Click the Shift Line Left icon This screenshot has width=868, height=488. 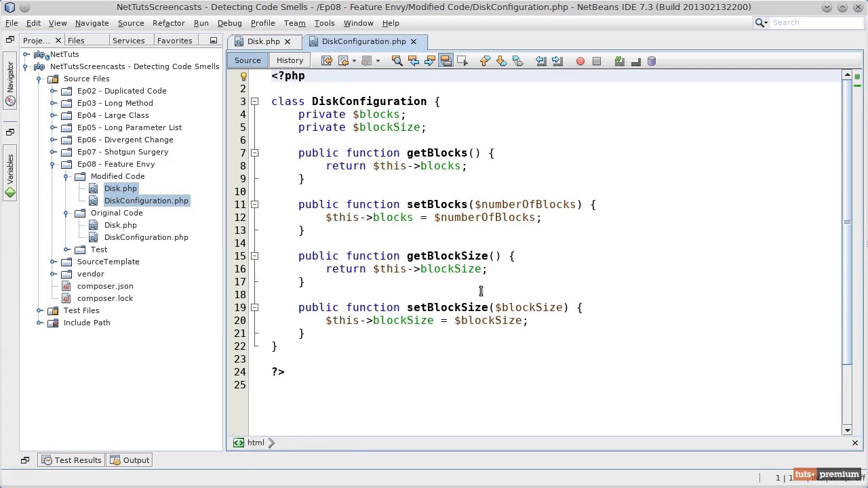[541, 61]
